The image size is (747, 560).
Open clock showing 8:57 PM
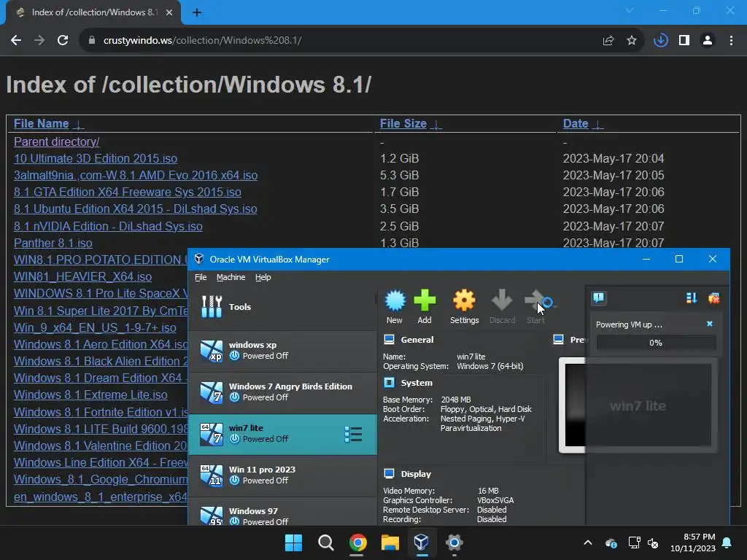pyautogui.click(x=693, y=542)
